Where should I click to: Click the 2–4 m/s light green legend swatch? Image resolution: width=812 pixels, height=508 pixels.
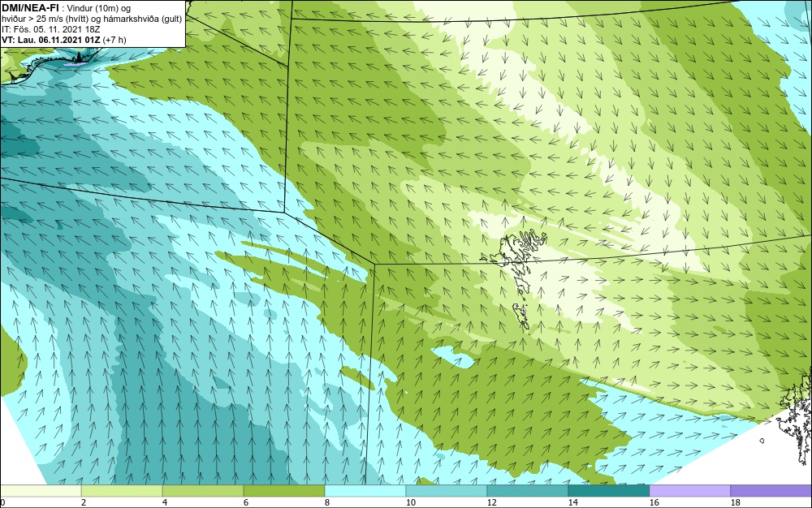tap(122, 490)
